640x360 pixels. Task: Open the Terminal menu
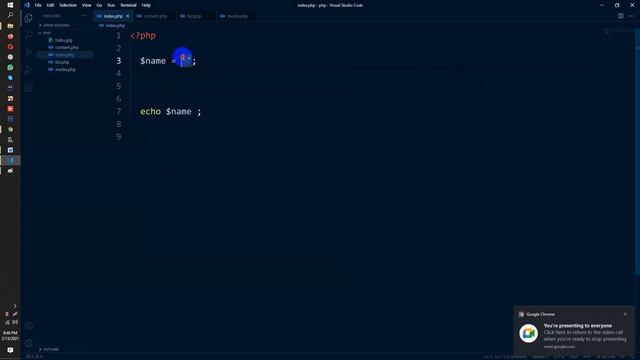[128, 5]
